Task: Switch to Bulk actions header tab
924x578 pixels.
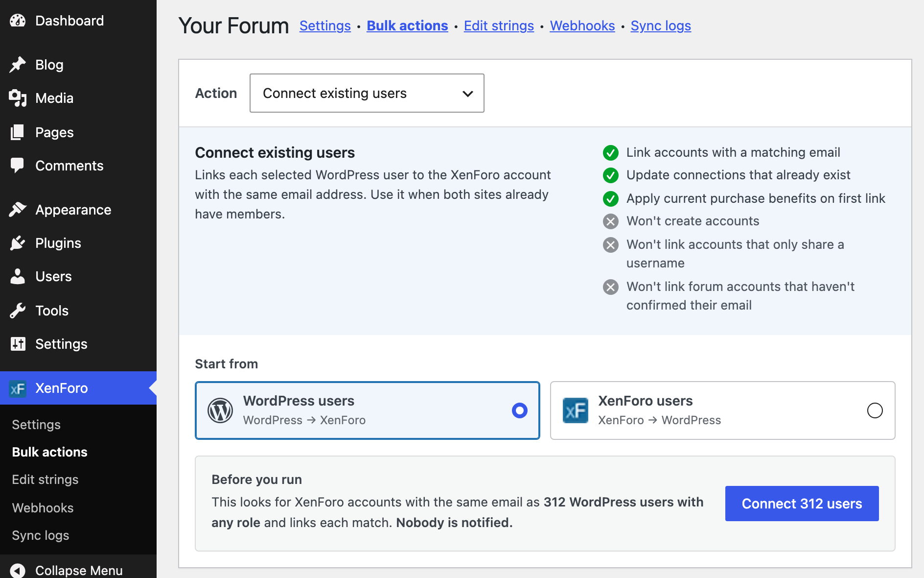Action: (x=407, y=25)
